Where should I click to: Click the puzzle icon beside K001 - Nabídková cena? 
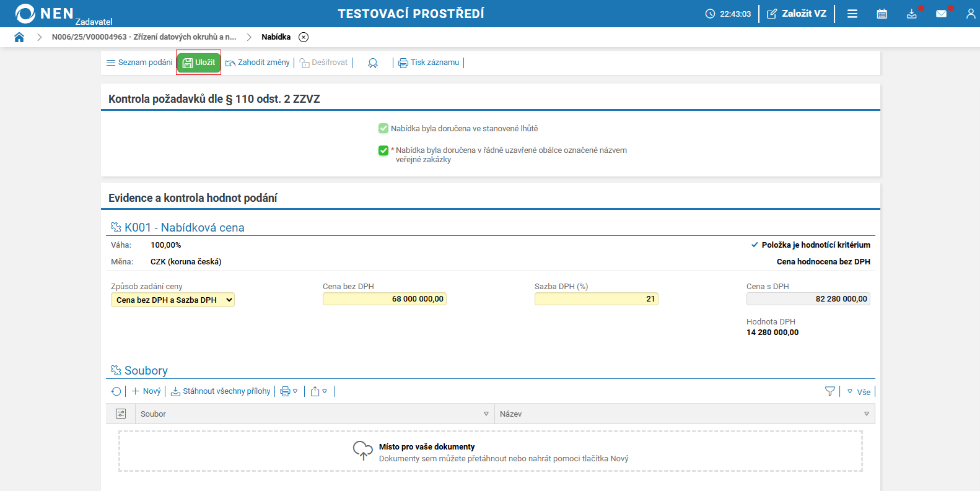point(116,228)
